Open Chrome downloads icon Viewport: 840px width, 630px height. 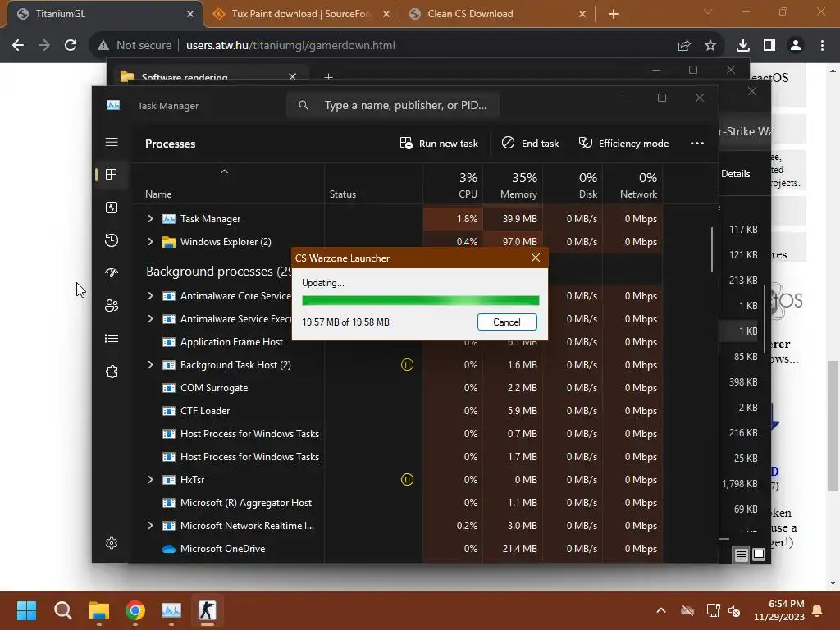pos(742,46)
